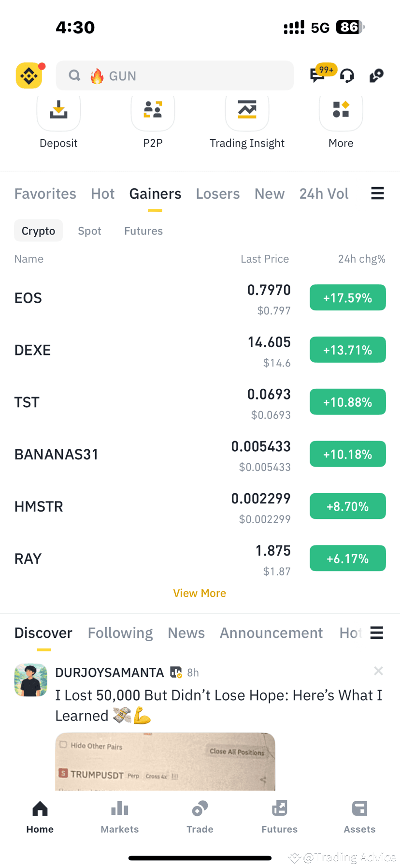Tap the 4:30 clock in status bar

(x=75, y=28)
